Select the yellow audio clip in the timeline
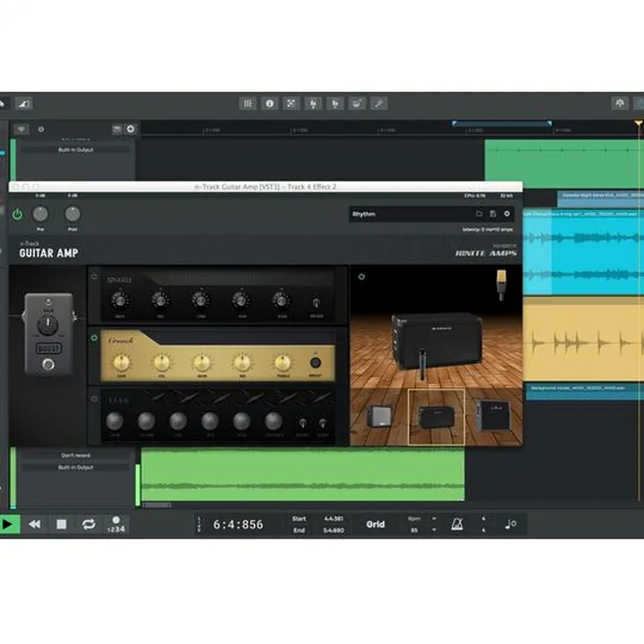Image resolution: width=644 pixels, height=644 pixels. 583,339
